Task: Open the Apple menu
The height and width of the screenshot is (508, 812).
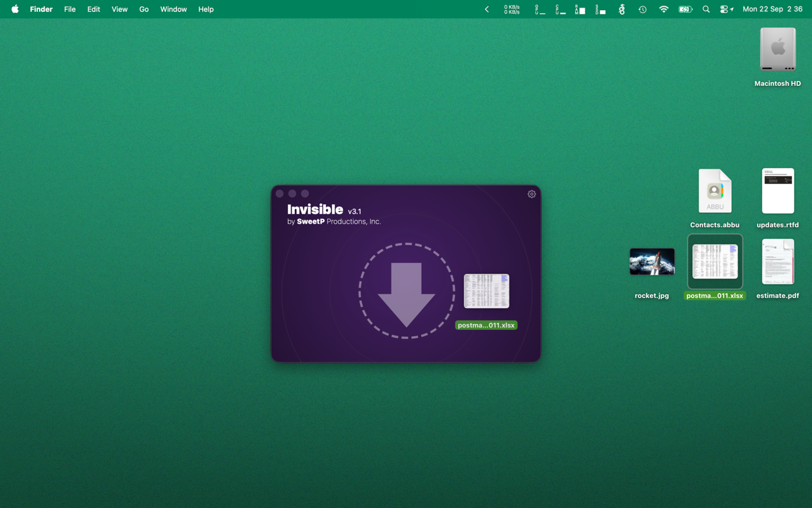Action: (x=15, y=9)
